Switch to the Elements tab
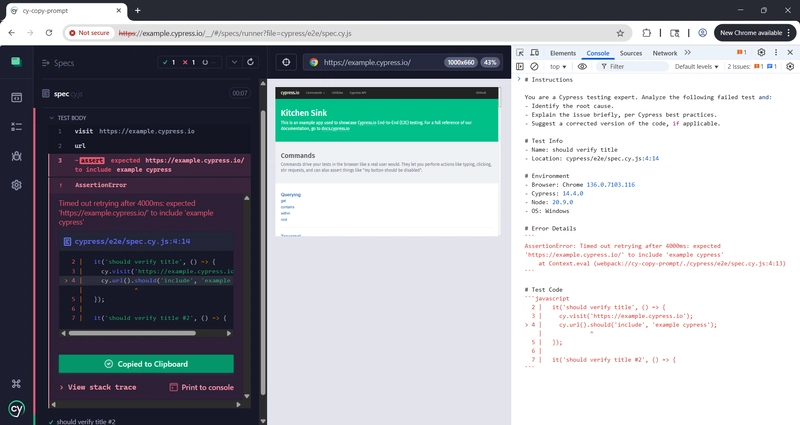The width and height of the screenshot is (800, 425). tap(562, 53)
